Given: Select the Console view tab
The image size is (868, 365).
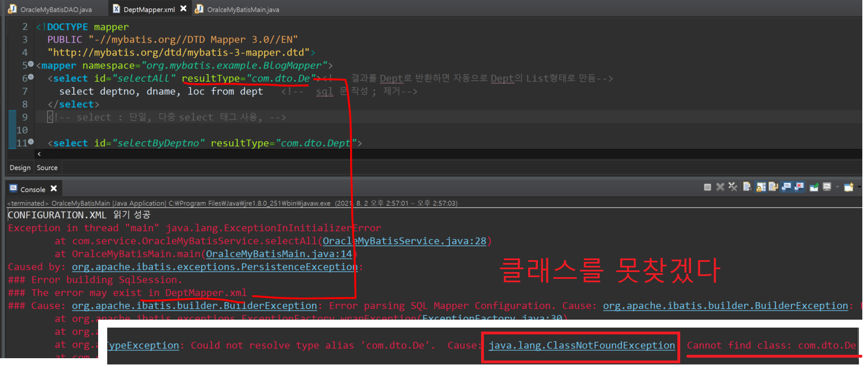Looking at the screenshot, I should point(33,189).
